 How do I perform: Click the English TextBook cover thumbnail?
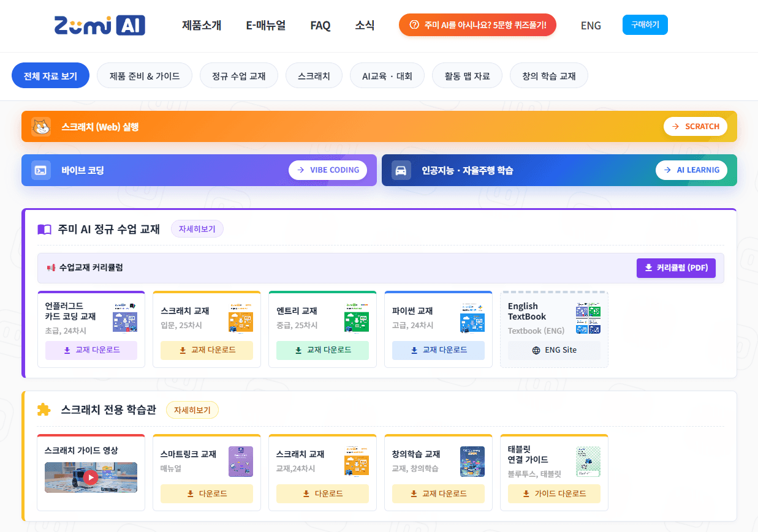coord(588,318)
